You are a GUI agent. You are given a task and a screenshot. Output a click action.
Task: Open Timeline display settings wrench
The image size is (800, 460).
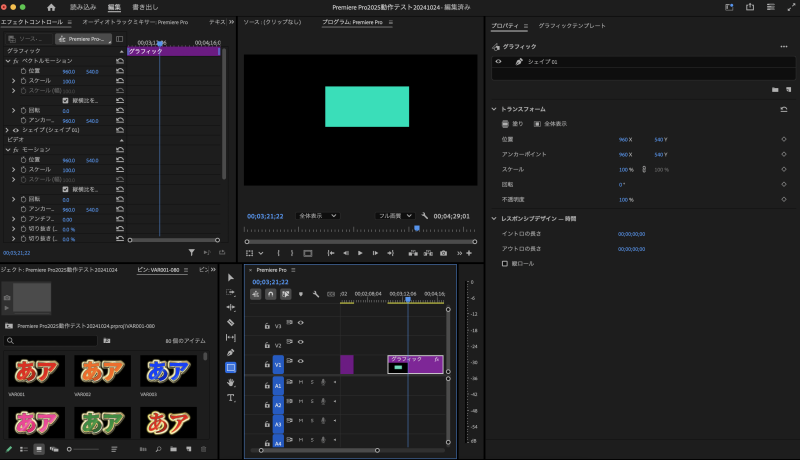[x=316, y=294]
